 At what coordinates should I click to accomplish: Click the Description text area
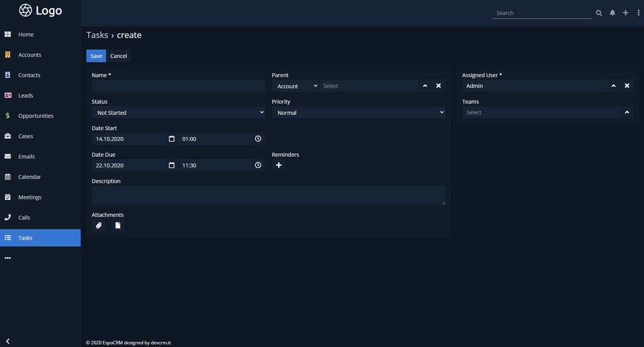[269, 195]
